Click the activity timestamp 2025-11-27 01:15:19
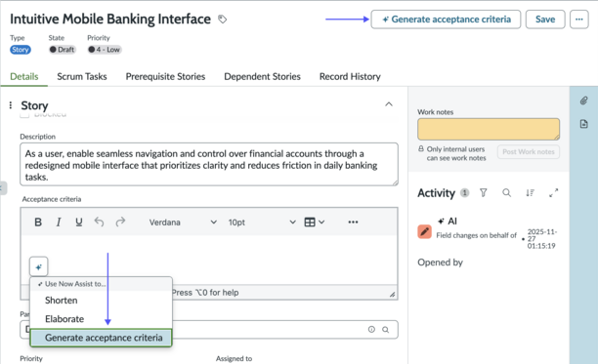This screenshot has width=598, height=364. coord(542,239)
